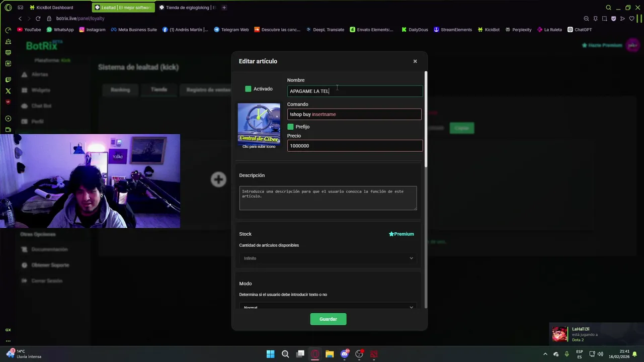The image size is (644, 362).
Task: Click the Precio input field
Action: (x=355, y=146)
